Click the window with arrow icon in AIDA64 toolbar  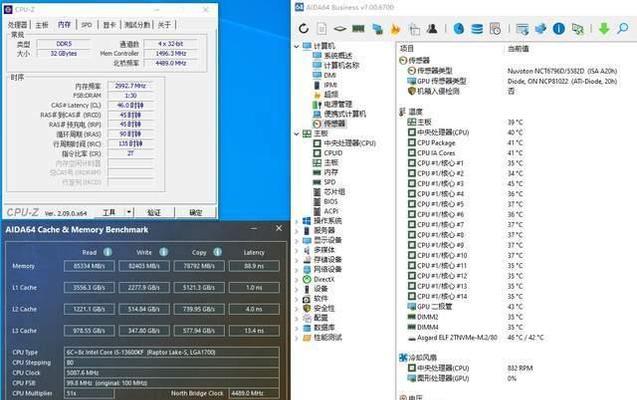(522, 29)
